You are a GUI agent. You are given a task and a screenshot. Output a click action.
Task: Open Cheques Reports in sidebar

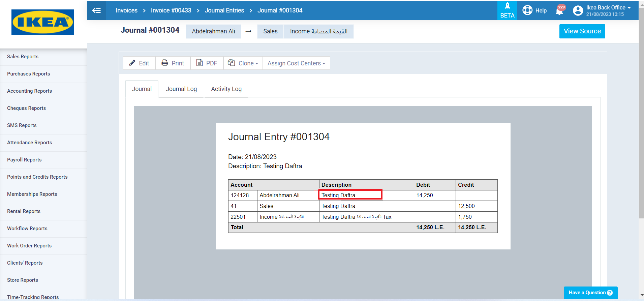click(43, 108)
